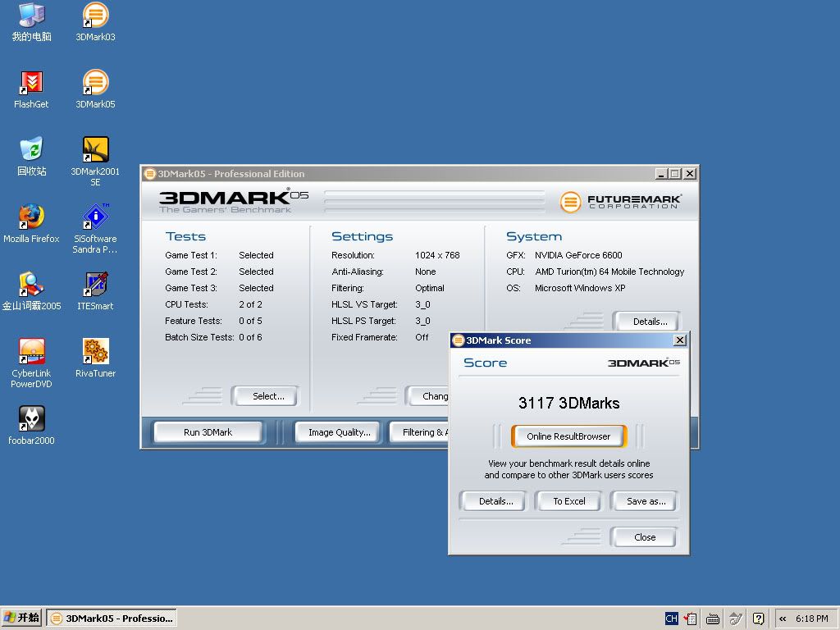Click the Select... tests button
This screenshot has height=630, width=840.
(x=266, y=396)
